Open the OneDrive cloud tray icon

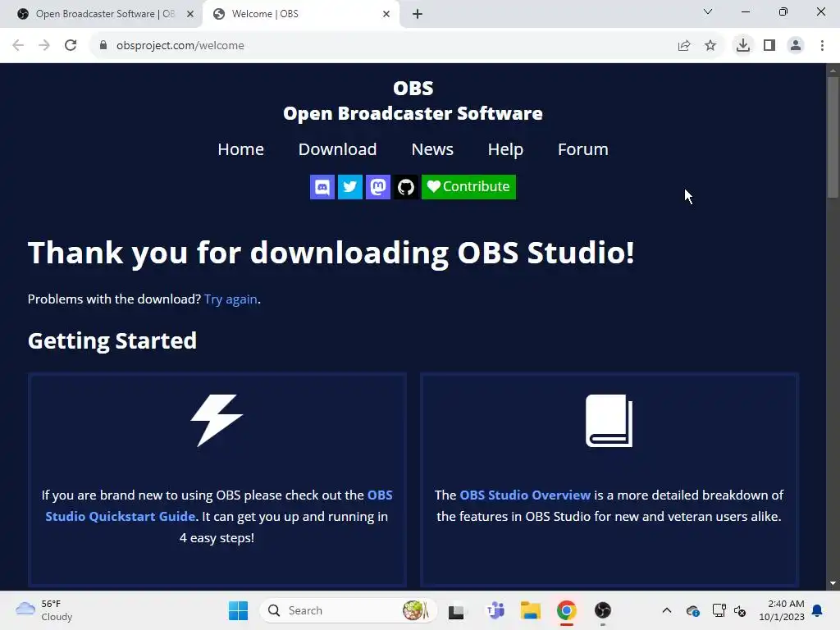[692, 610]
